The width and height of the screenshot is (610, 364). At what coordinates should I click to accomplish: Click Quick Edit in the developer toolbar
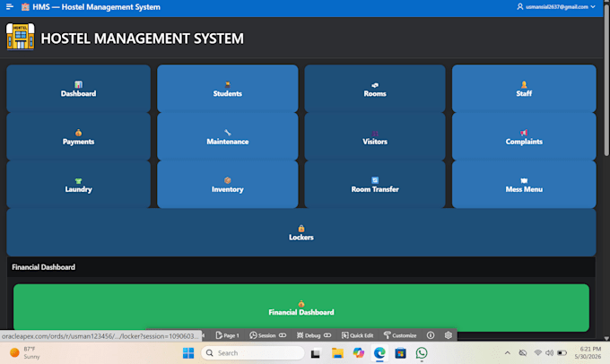[358, 335]
